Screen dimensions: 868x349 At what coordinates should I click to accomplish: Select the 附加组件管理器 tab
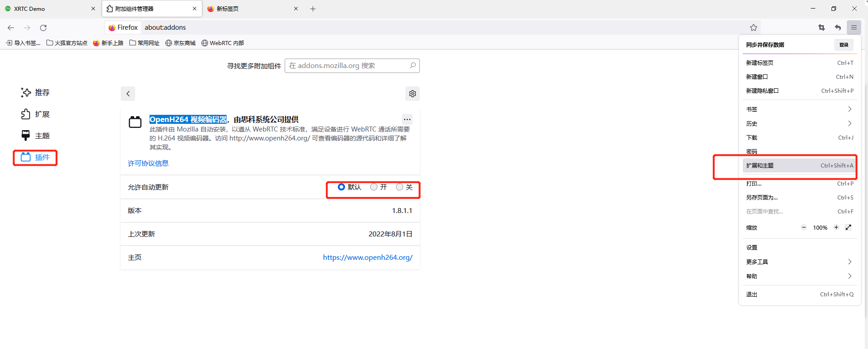click(x=152, y=9)
